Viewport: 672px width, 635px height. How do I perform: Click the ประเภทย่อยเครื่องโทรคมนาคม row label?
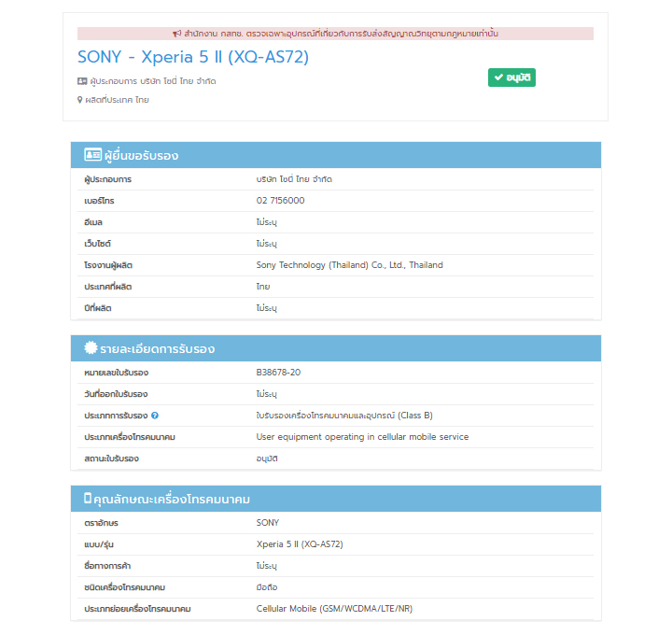pyautogui.click(x=137, y=609)
